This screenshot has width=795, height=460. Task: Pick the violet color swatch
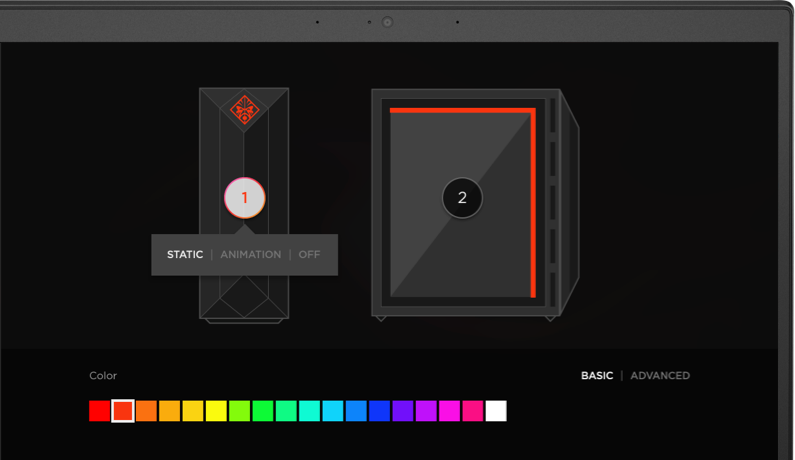(x=403, y=411)
